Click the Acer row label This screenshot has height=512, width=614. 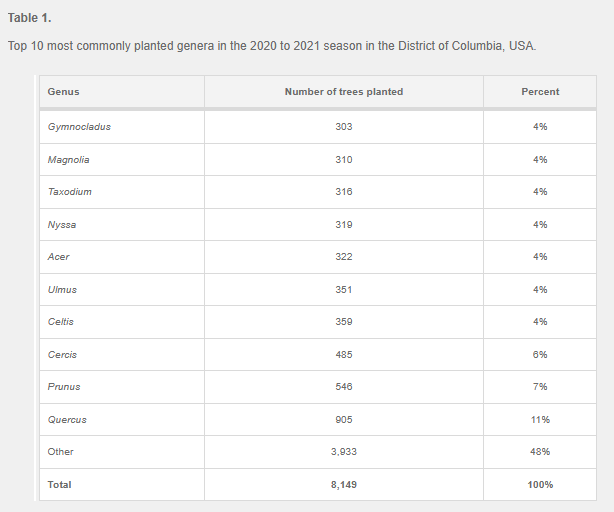58,257
